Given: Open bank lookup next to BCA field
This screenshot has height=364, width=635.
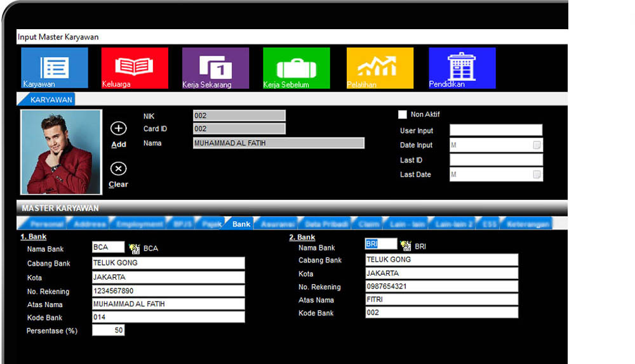Looking at the screenshot, I should (135, 249).
